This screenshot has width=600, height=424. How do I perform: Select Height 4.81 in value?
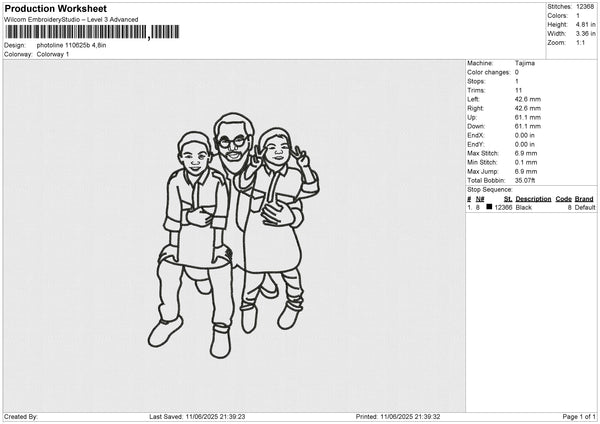[x=585, y=24]
